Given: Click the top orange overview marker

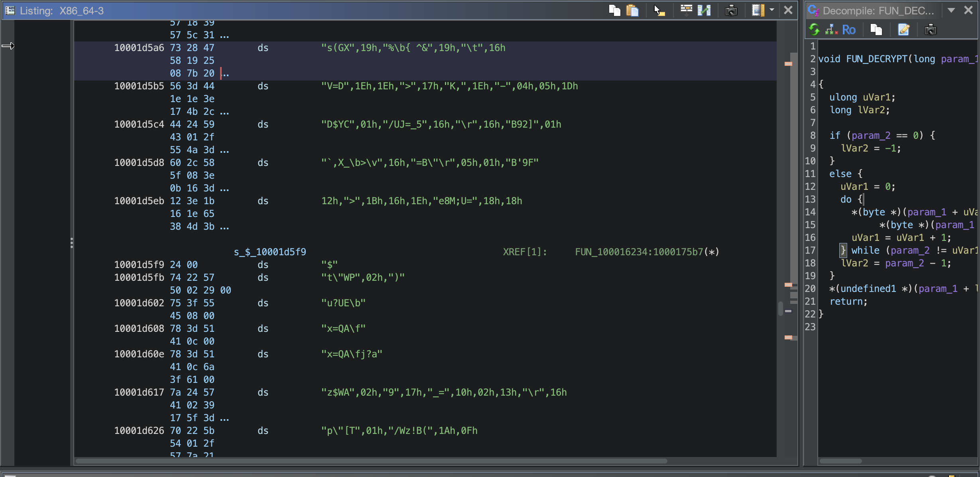Looking at the screenshot, I should coord(788,64).
